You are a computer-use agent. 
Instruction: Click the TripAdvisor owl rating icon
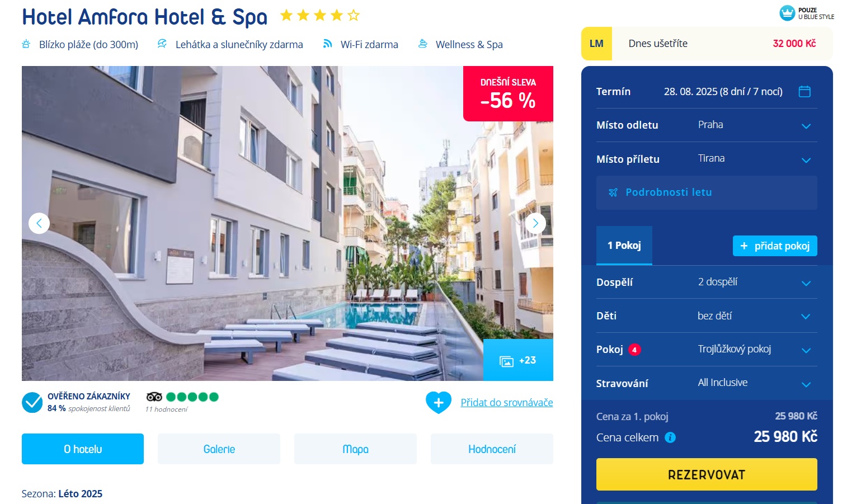pos(154,397)
